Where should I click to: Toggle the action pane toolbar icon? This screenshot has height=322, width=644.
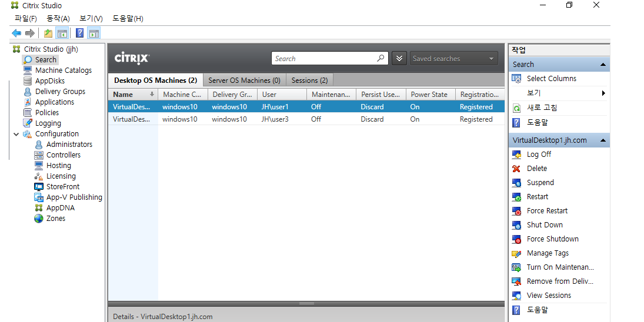pos(94,33)
